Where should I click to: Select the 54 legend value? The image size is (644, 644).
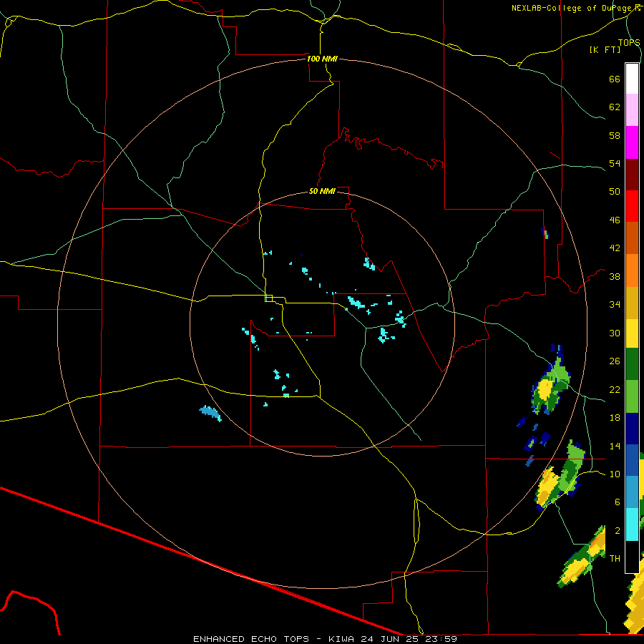[615, 163]
